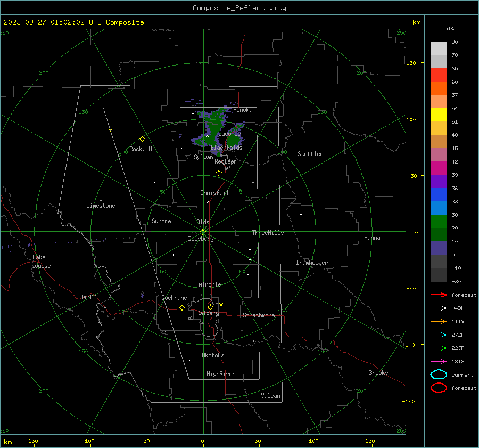Click the Innisfail city label

(214, 193)
